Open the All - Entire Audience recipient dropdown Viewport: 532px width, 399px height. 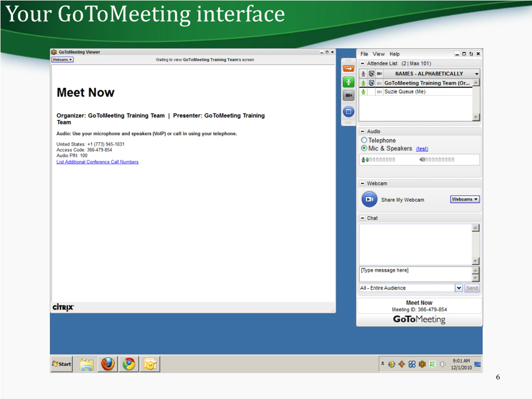459,288
